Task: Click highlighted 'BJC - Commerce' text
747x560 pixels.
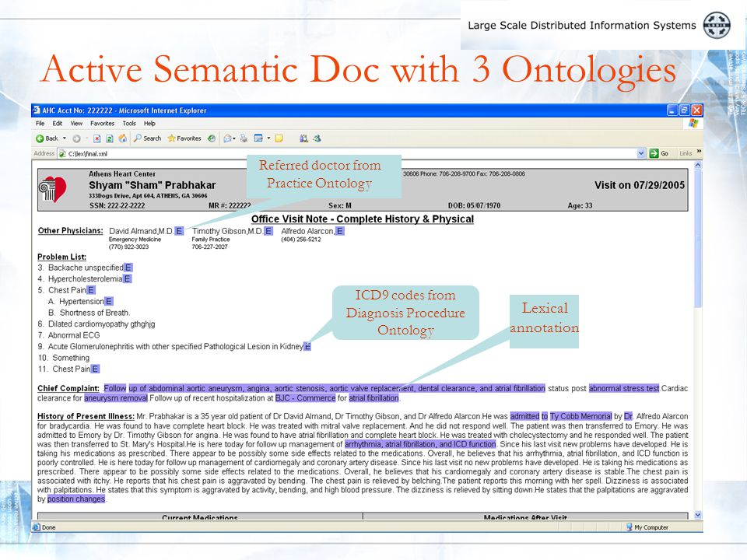Action: pos(305,398)
